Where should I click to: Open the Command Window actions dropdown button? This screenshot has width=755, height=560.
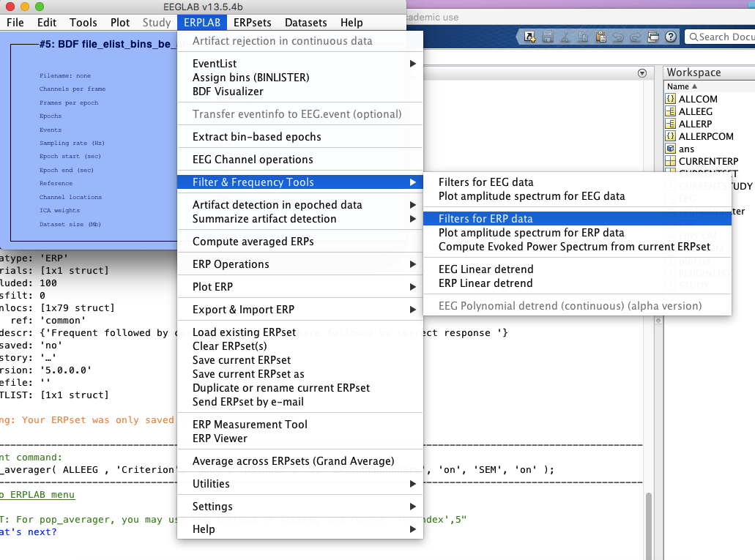[x=642, y=73]
